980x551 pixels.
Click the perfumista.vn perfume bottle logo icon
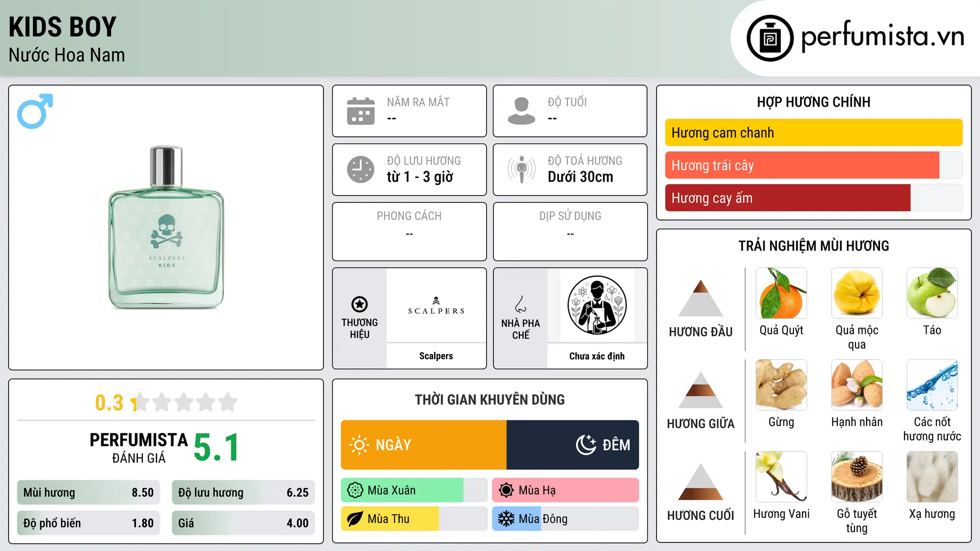click(770, 38)
